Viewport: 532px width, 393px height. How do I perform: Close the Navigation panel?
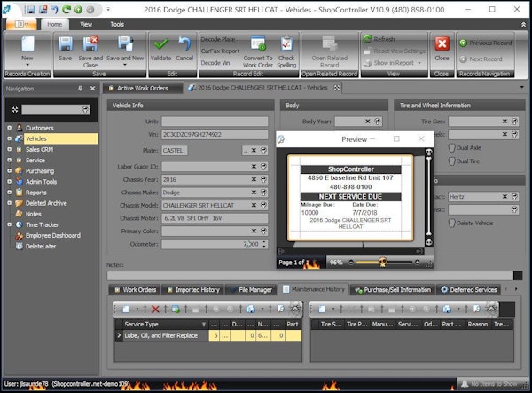coord(92,89)
